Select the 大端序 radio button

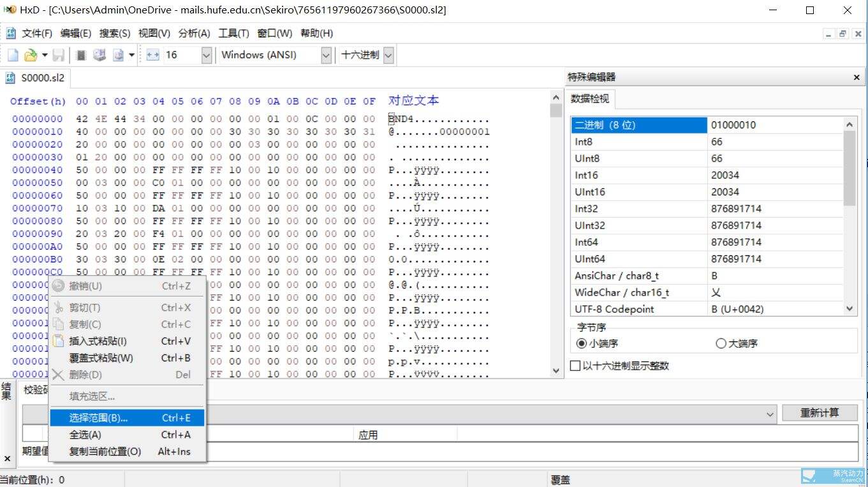(x=721, y=343)
